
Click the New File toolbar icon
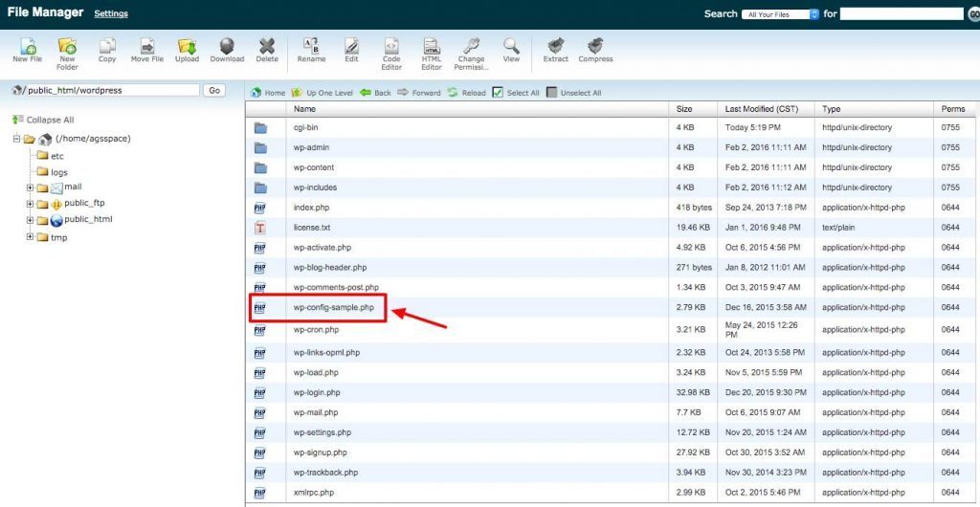tap(28, 50)
